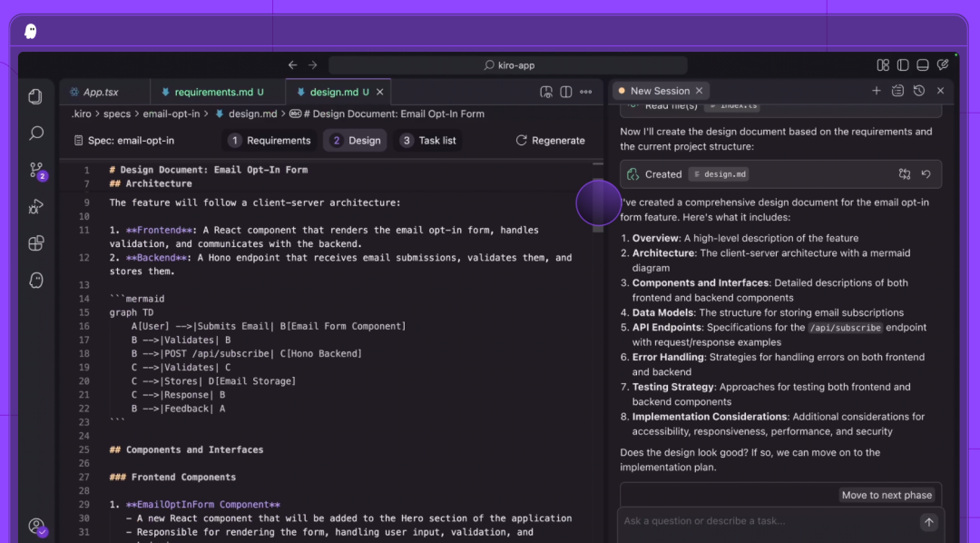This screenshot has height=543, width=980.
Task: Open editor More Actions ellipsis menu
Action: (585, 92)
